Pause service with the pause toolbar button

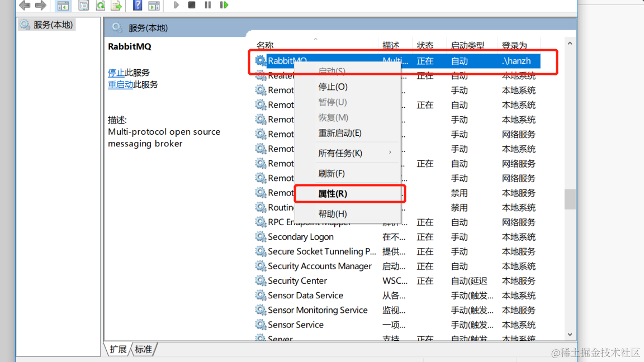click(208, 5)
